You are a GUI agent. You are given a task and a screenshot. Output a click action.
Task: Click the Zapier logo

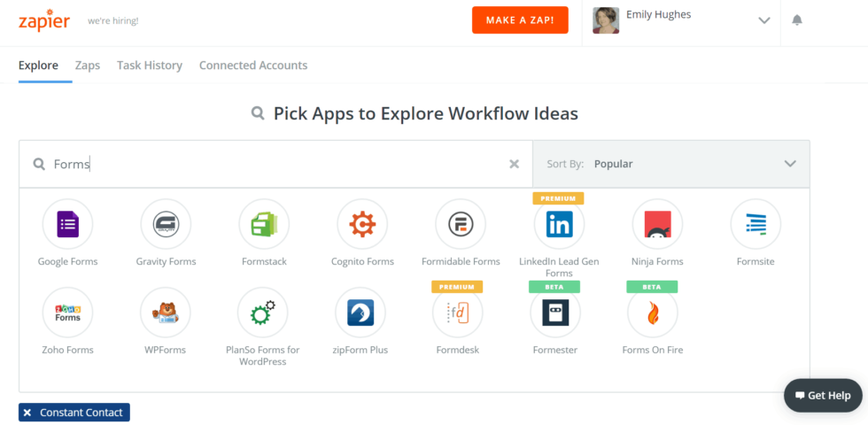click(x=44, y=20)
